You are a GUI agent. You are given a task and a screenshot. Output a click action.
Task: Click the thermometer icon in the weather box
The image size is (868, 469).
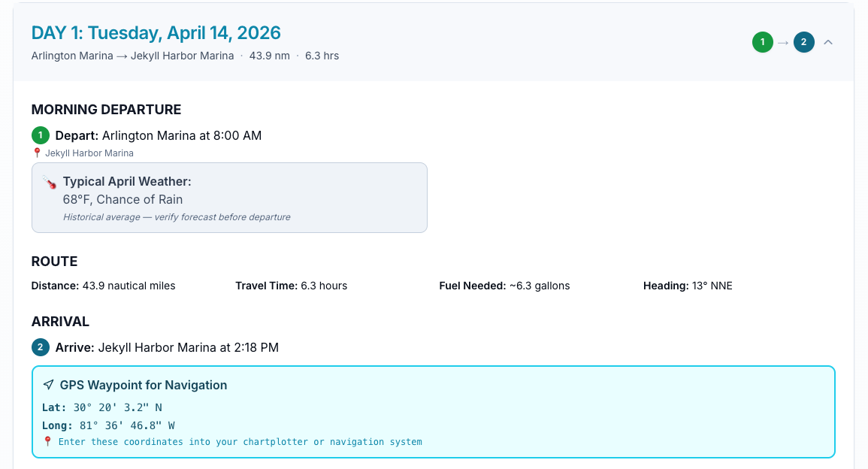pos(52,181)
